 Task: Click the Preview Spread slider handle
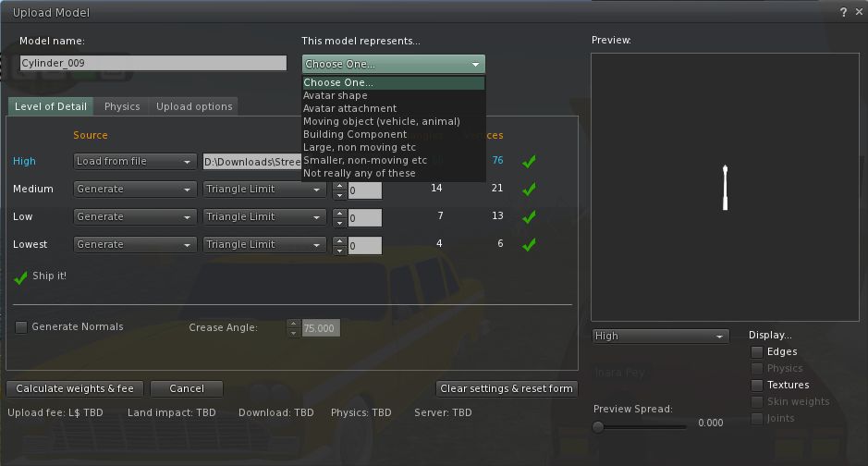click(x=598, y=426)
